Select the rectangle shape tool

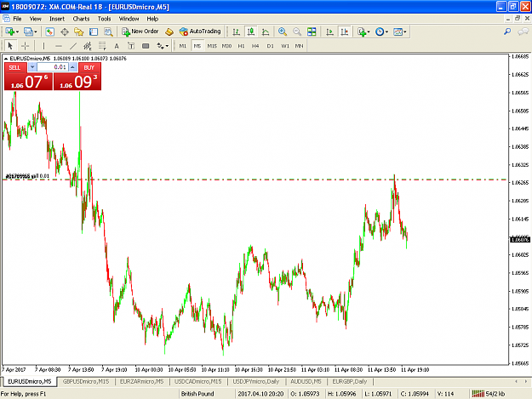[x=146, y=45]
